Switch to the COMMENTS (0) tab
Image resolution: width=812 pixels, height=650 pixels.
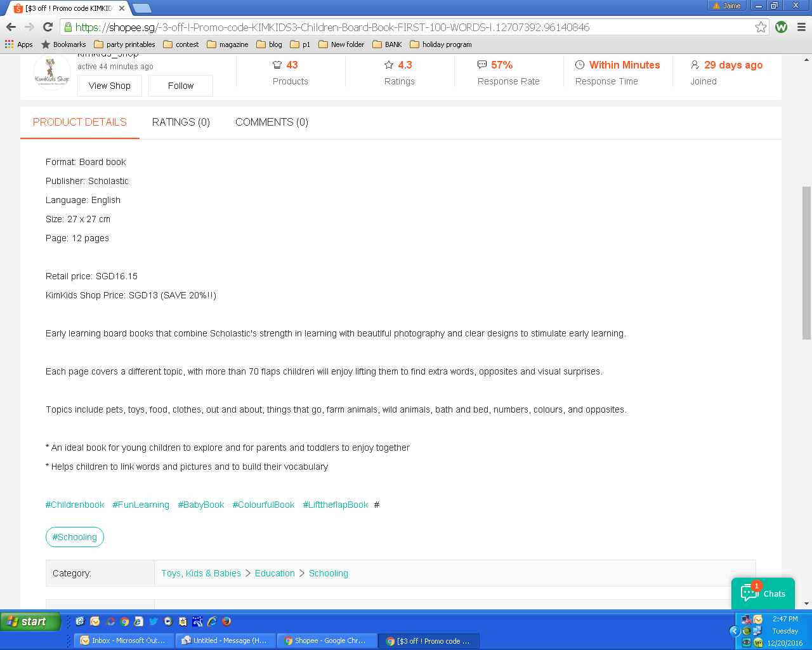click(272, 122)
